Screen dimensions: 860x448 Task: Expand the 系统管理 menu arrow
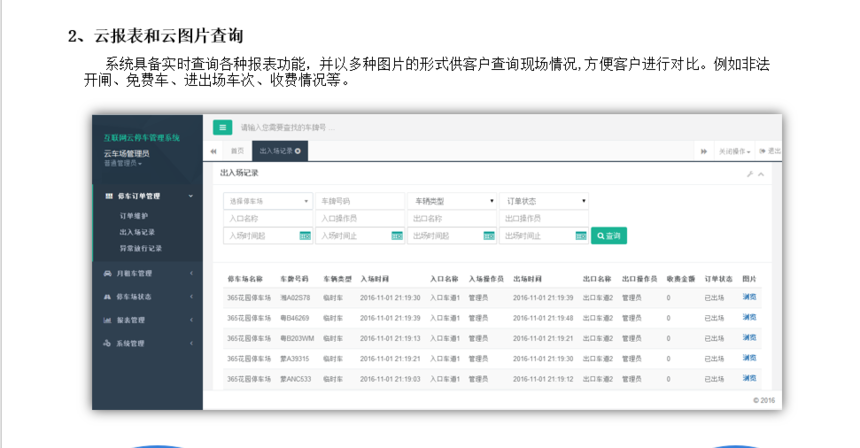click(x=191, y=343)
